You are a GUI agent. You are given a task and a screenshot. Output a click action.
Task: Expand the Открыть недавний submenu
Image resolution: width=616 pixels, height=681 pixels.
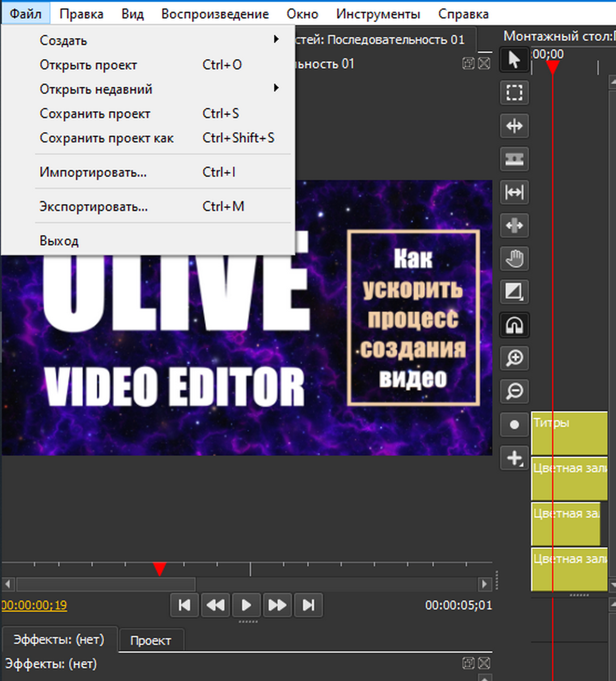[147, 89]
